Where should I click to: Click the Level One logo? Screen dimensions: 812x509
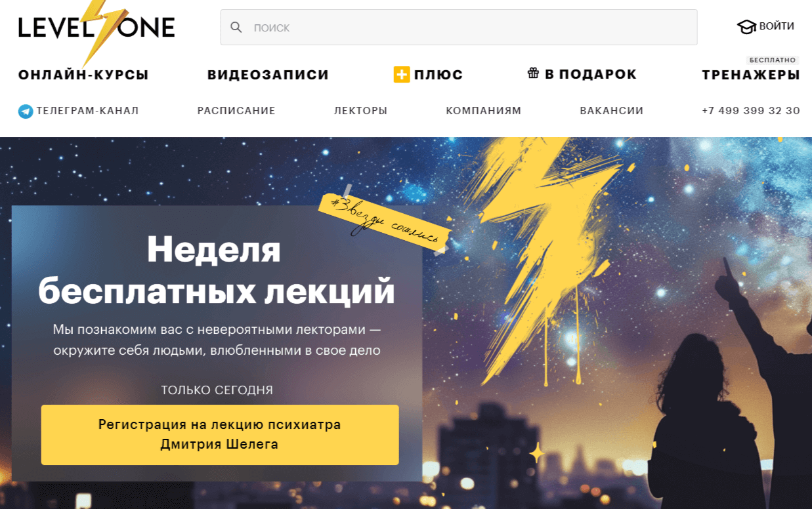(x=96, y=30)
